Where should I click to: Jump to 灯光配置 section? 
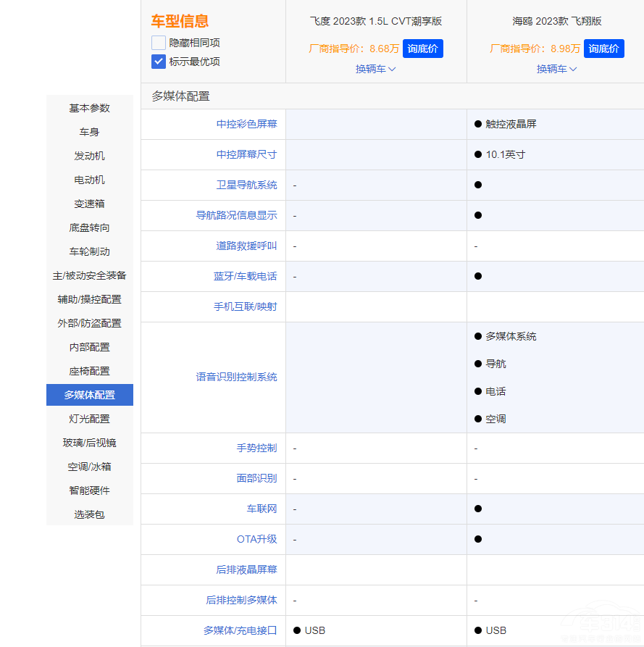point(90,419)
